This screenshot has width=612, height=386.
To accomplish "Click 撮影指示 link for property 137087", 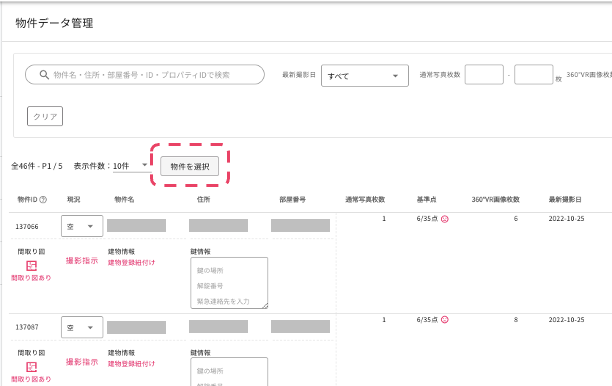I will pyautogui.click(x=82, y=362).
